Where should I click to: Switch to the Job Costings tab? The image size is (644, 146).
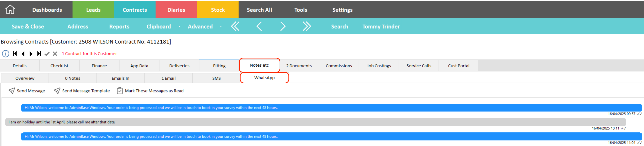[378, 66]
